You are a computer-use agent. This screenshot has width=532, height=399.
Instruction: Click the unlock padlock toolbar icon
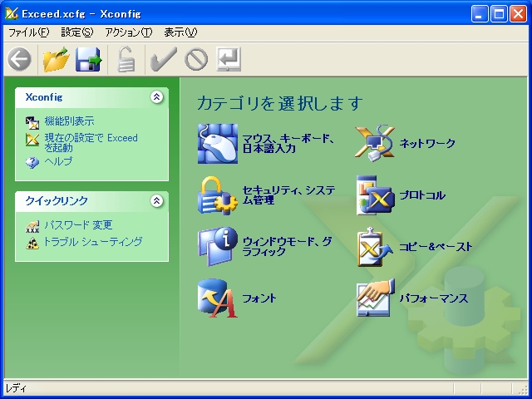[x=126, y=59]
